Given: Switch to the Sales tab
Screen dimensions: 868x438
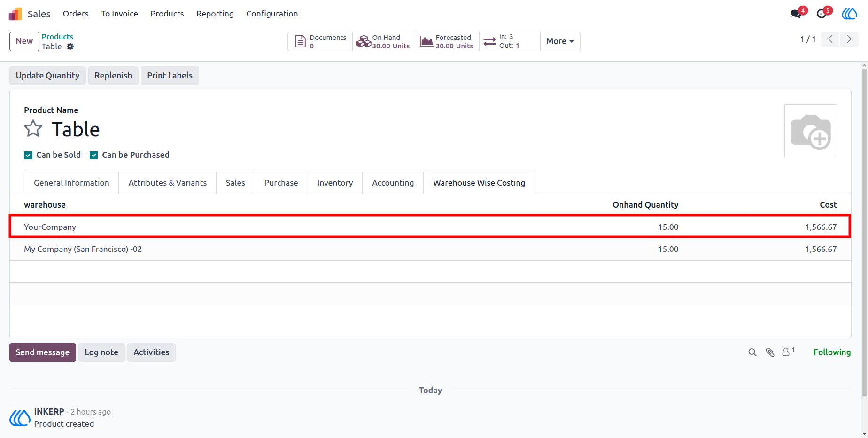Looking at the screenshot, I should (x=235, y=183).
